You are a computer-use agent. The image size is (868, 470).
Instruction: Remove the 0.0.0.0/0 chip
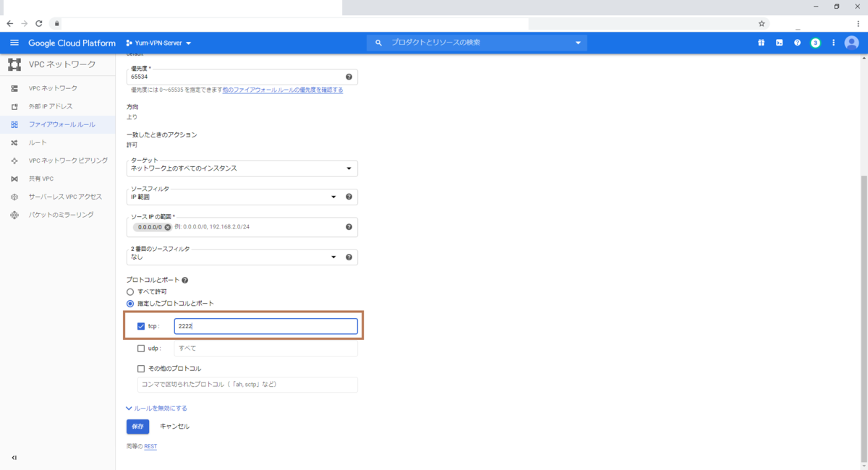168,227
